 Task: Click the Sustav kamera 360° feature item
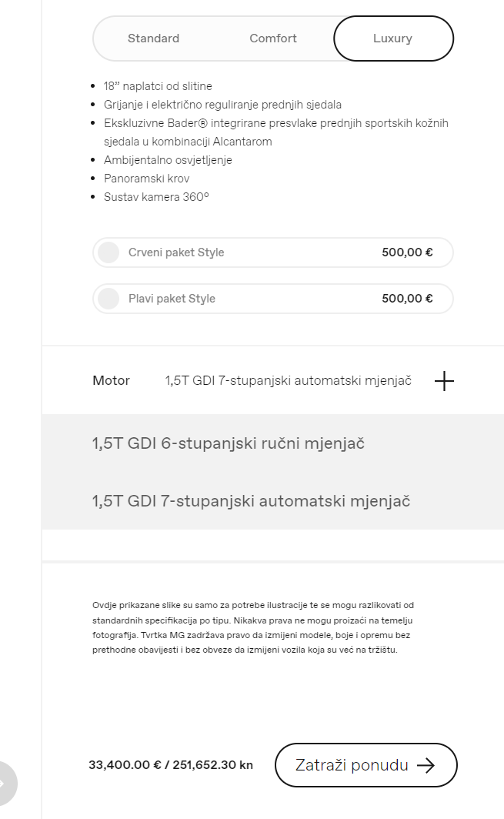156,197
